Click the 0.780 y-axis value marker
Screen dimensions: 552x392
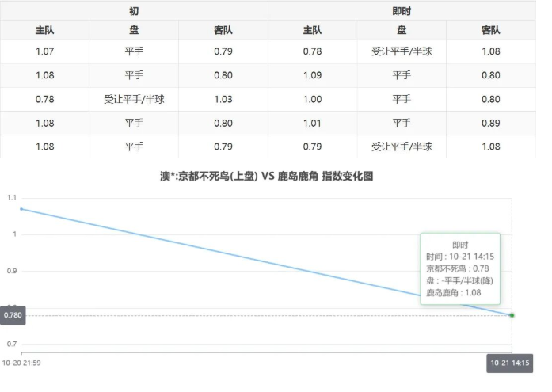point(13,315)
